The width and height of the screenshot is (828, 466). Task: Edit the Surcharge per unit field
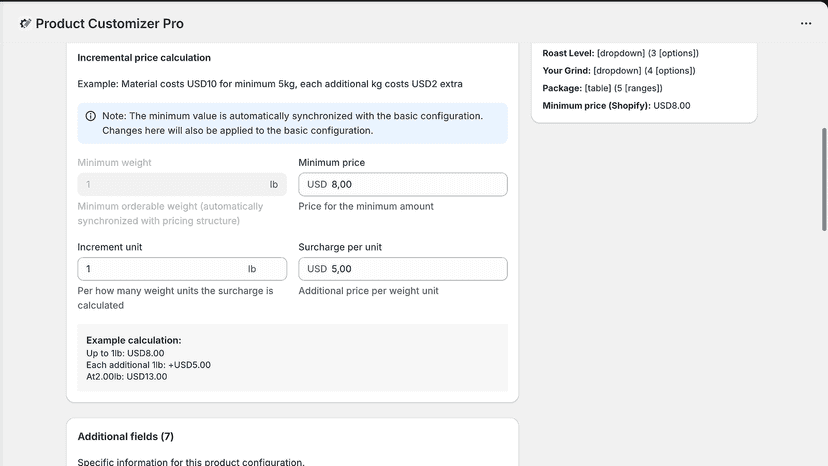[403, 269]
